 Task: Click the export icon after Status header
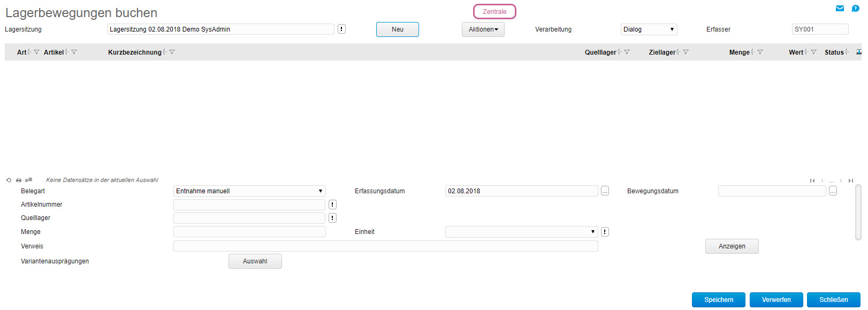pos(859,52)
